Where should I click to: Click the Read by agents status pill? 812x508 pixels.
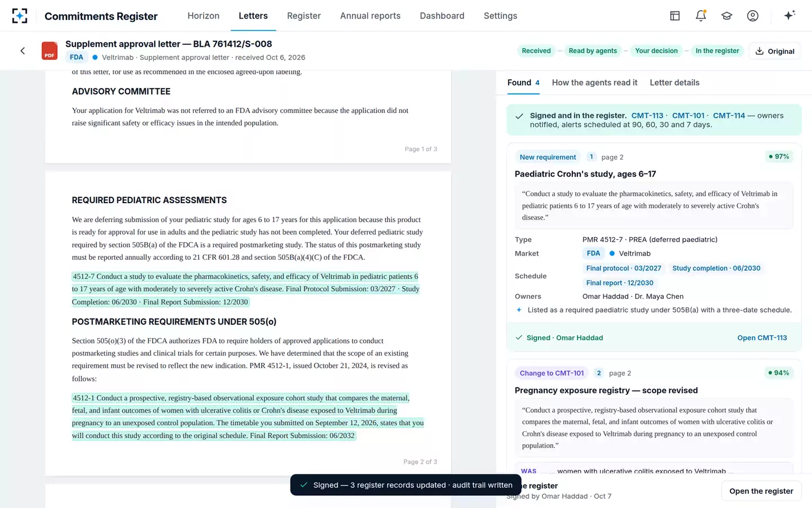click(x=593, y=51)
